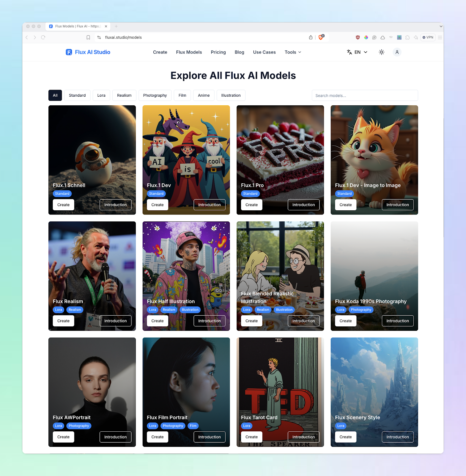
Task: Click the Flux AI Studio brand name
Action: pos(93,52)
